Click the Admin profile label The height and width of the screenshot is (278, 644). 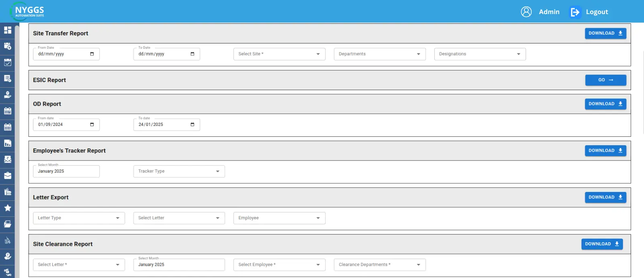[549, 12]
